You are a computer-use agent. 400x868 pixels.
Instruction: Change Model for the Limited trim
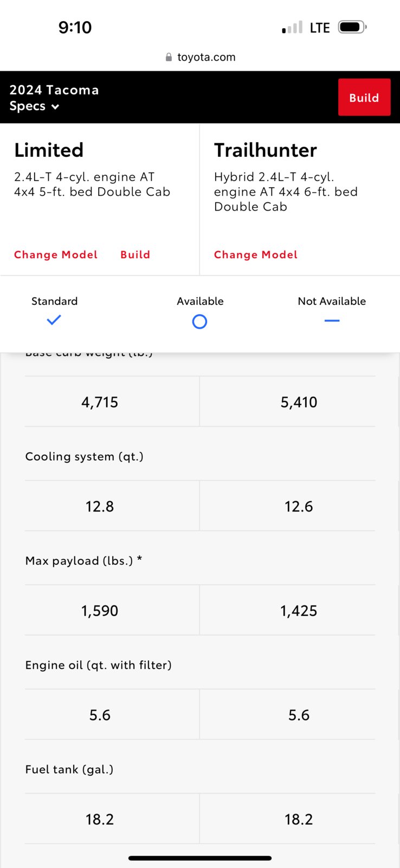click(56, 254)
